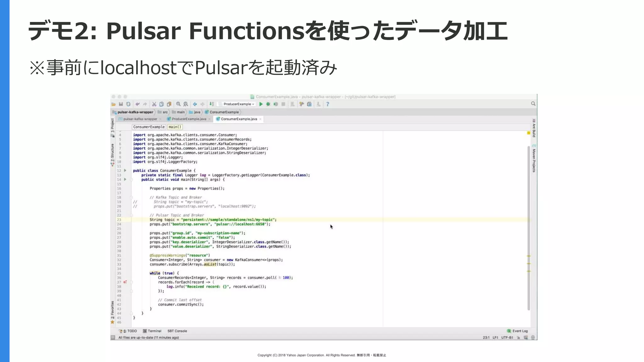The width and height of the screenshot is (644, 362).
Task: Collapse the forEach lambda fold marker
Action: click(x=131, y=282)
